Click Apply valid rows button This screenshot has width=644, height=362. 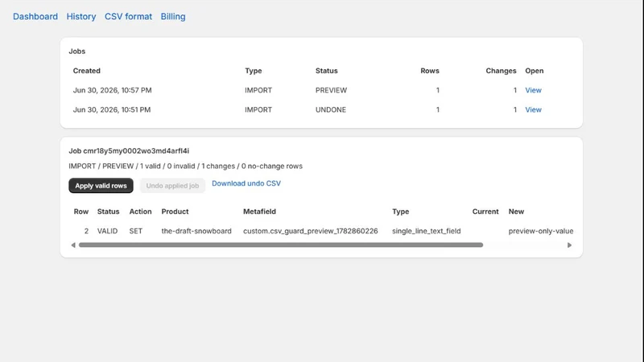tap(101, 186)
